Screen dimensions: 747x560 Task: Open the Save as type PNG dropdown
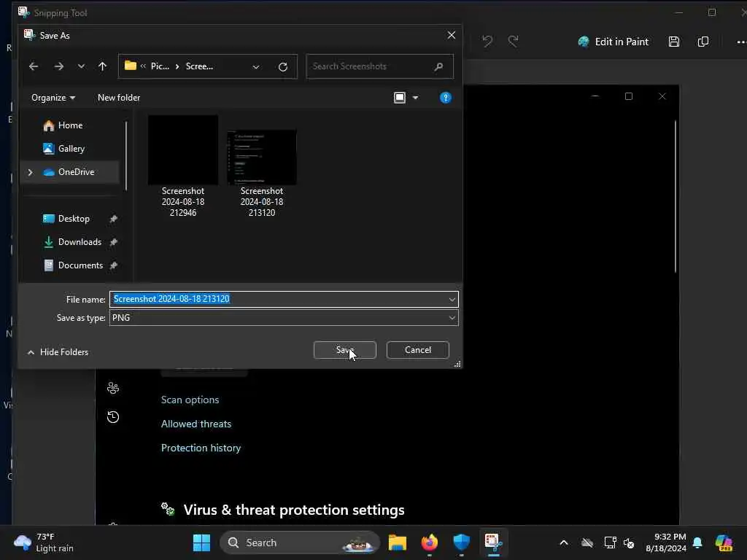click(284, 318)
